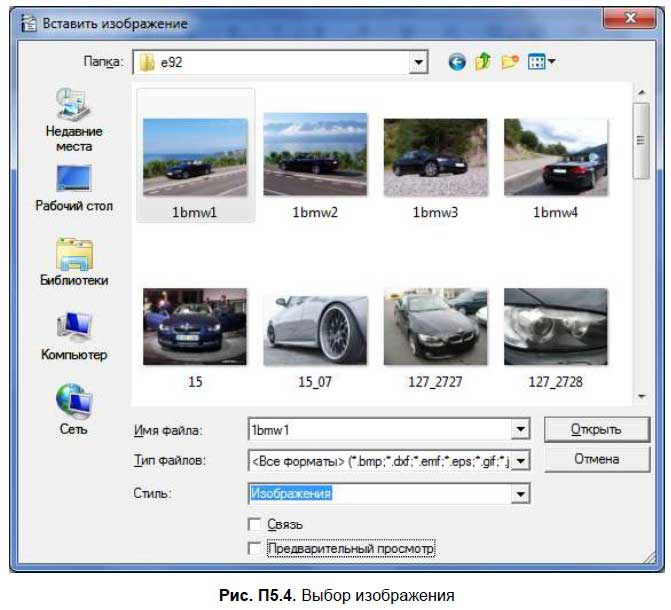Go up one folder level icon
Image resolution: width=671 pixels, height=610 pixels.
click(x=483, y=62)
